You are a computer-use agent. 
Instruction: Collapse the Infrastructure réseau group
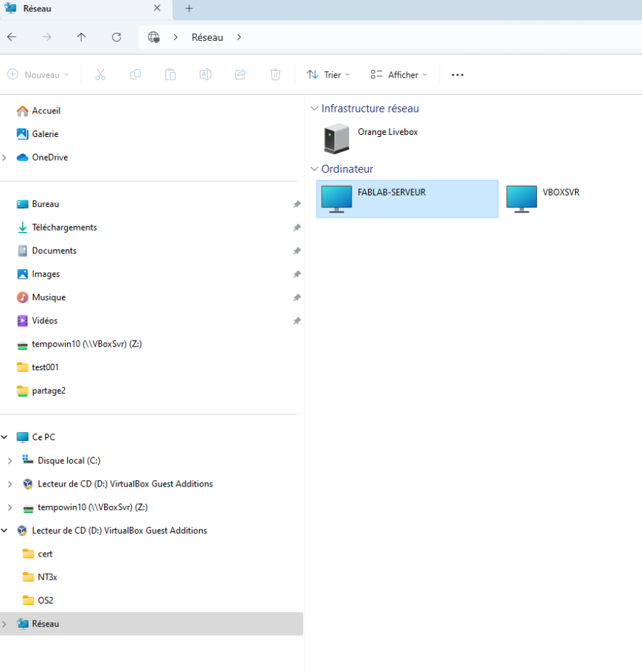pos(315,109)
